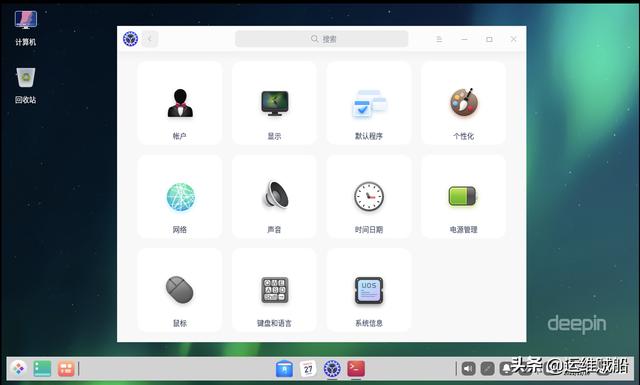Click the back arrow button in title bar
The height and width of the screenshot is (385, 640).
pos(150,39)
